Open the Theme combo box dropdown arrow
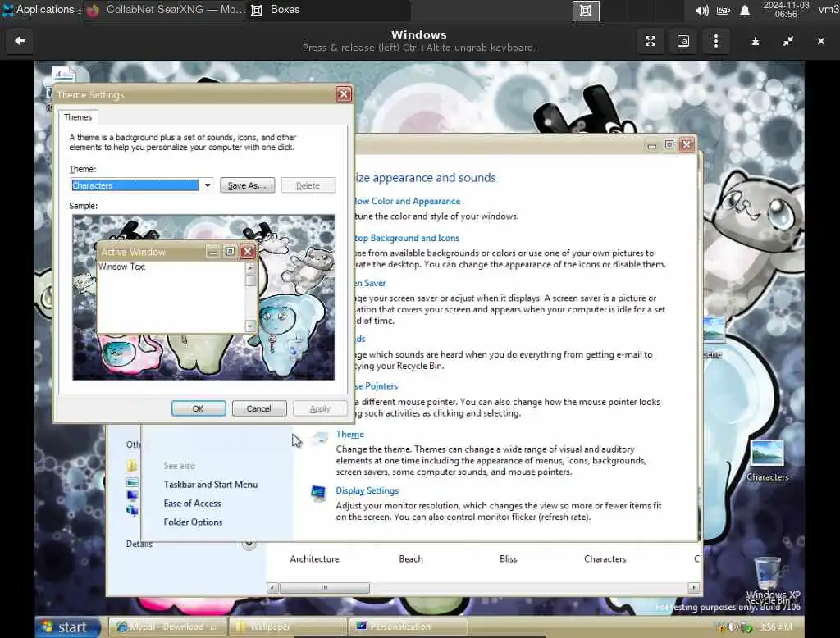This screenshot has height=638, width=840. [x=208, y=185]
